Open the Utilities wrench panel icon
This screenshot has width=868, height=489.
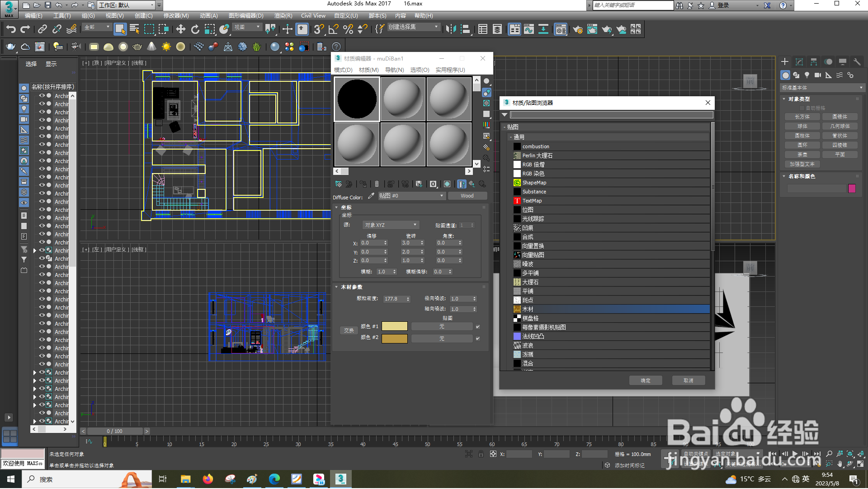pyautogui.click(x=857, y=62)
